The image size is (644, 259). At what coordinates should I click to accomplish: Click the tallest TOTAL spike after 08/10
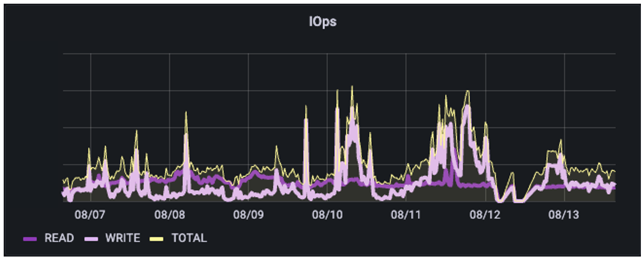(352, 88)
